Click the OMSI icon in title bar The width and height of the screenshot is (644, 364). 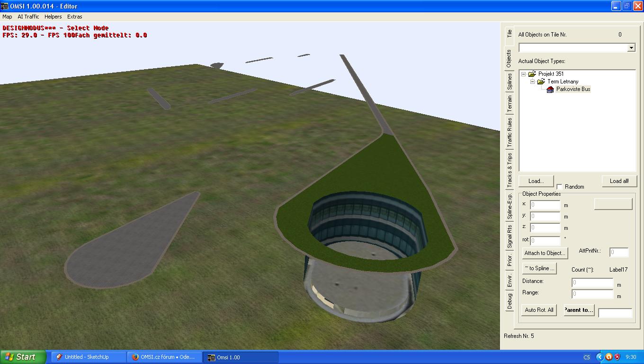pyautogui.click(x=4, y=6)
